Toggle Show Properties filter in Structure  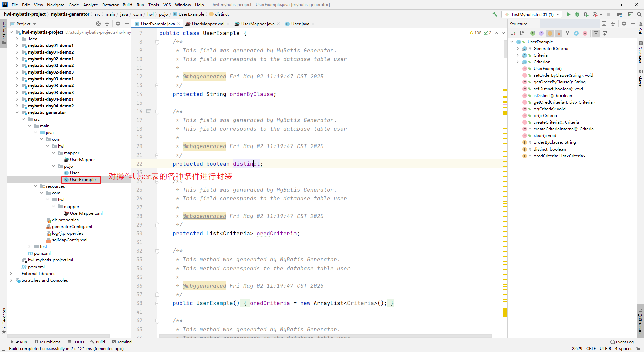pos(541,33)
